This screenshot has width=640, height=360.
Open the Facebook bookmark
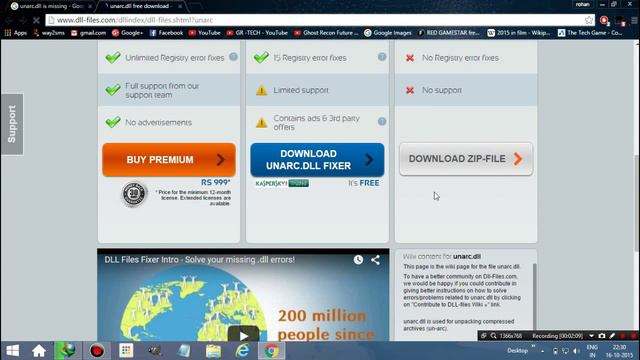pyautogui.click(x=166, y=33)
